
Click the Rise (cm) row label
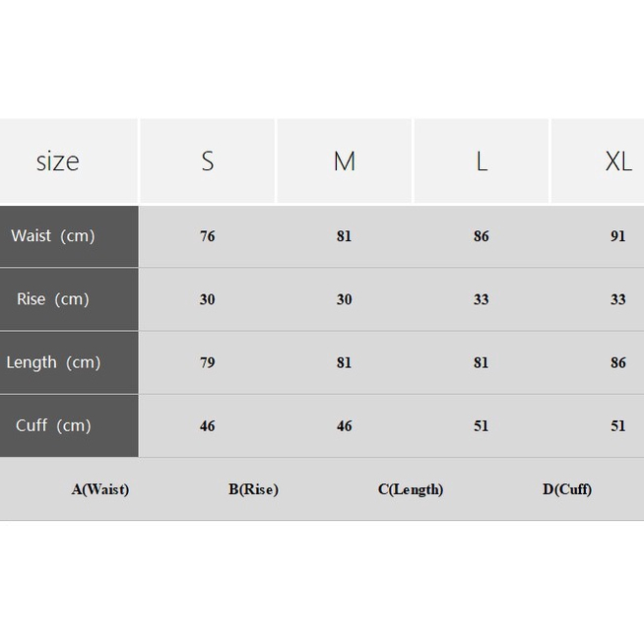pos(53,299)
